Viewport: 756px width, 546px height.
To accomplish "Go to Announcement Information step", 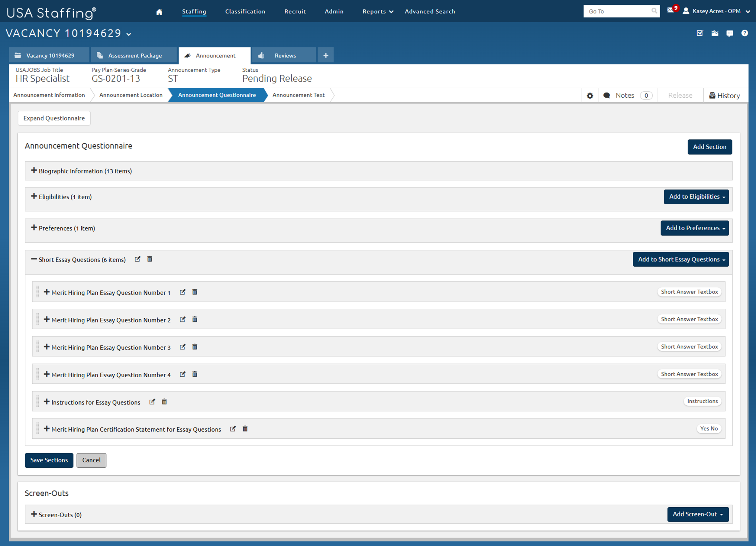I will point(49,95).
